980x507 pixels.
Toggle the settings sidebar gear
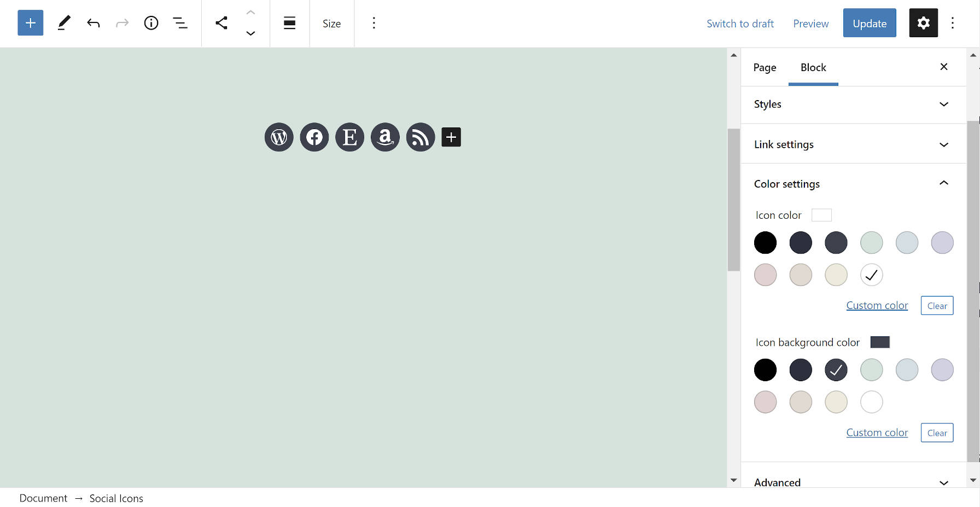(x=923, y=23)
